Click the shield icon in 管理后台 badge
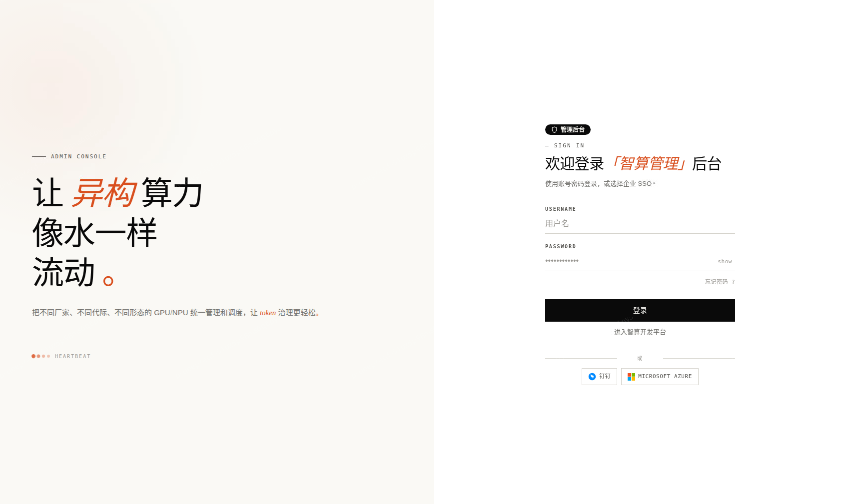 [554, 130]
